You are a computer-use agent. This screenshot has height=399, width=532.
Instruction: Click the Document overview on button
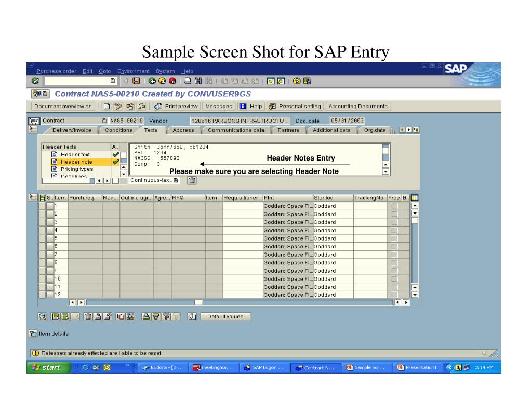tap(63, 106)
